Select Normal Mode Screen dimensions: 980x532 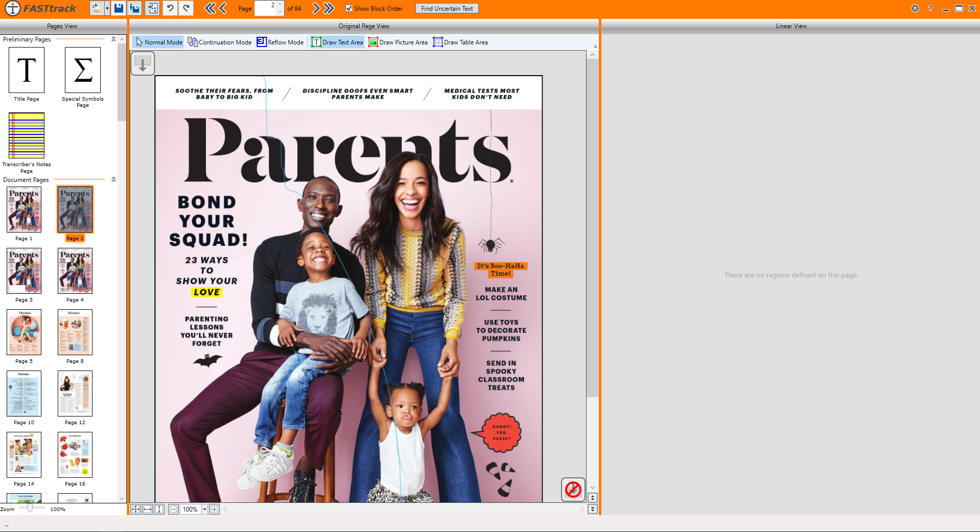point(159,42)
